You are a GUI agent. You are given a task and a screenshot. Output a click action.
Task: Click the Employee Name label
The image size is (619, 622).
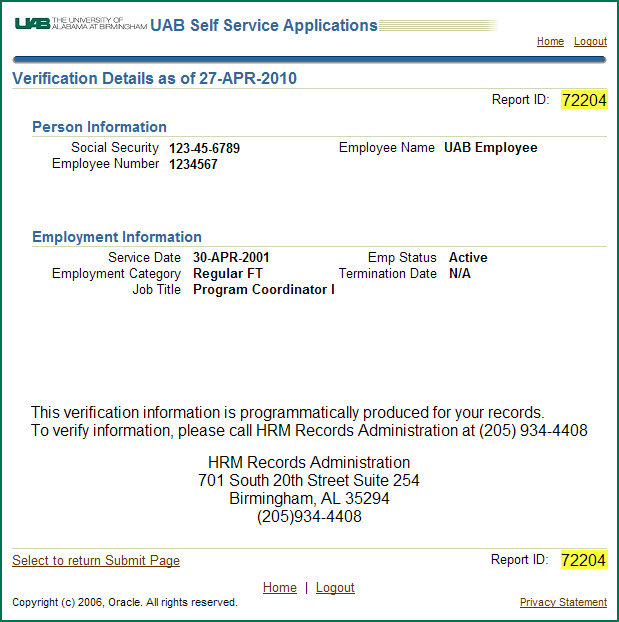[x=386, y=148]
